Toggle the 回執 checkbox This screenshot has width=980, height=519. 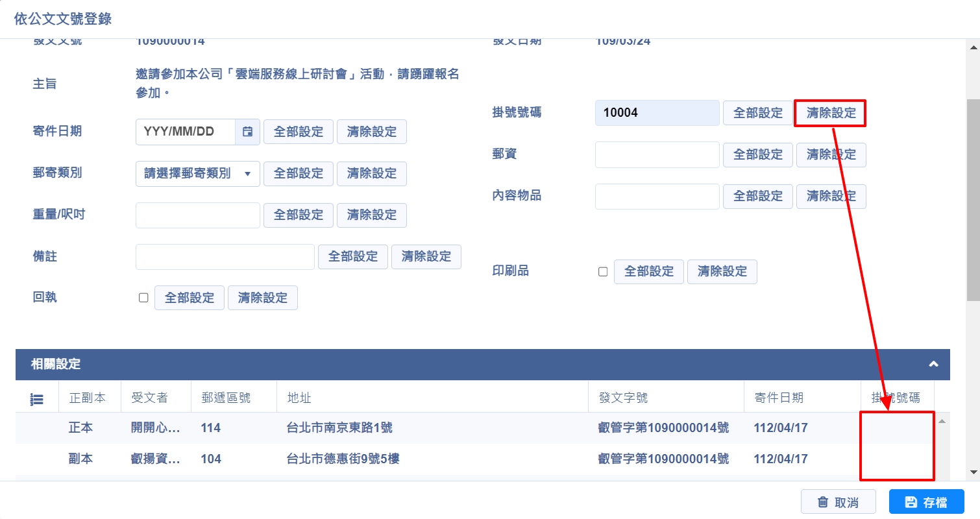point(143,298)
